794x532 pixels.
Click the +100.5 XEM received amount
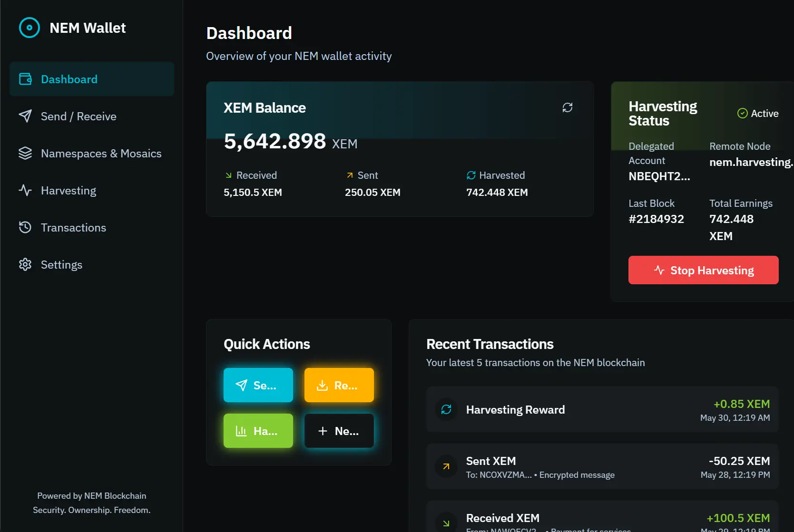[738, 518]
